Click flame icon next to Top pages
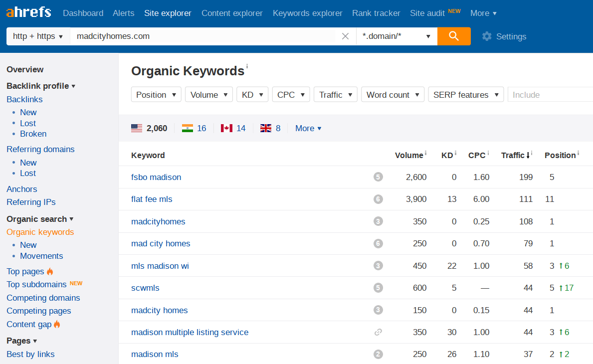593x364 pixels. click(50, 271)
